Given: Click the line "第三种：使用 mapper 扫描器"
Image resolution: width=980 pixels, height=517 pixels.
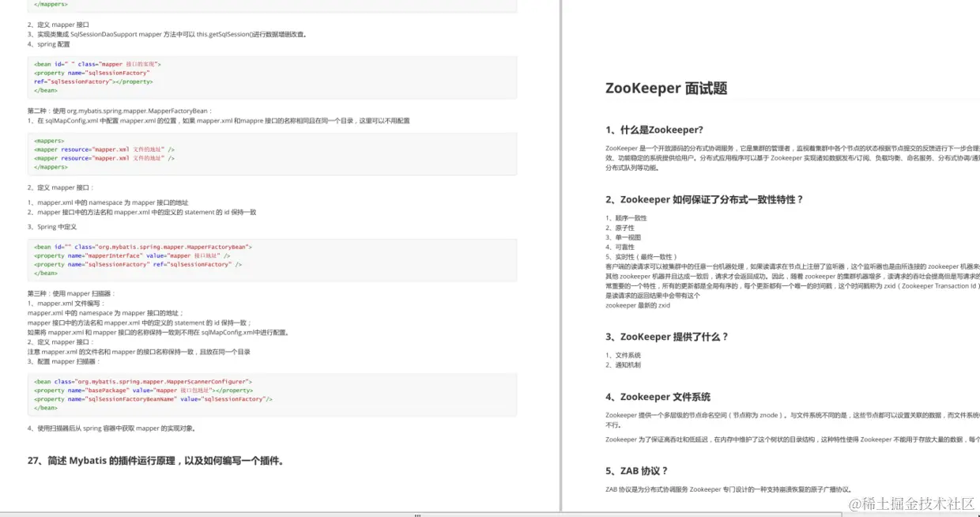Looking at the screenshot, I should click(72, 293).
